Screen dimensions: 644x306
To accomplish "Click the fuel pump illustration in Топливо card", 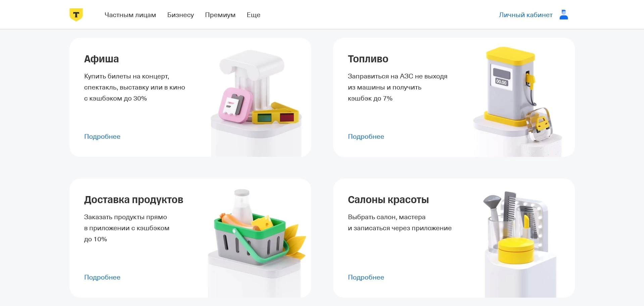I will [x=510, y=84].
